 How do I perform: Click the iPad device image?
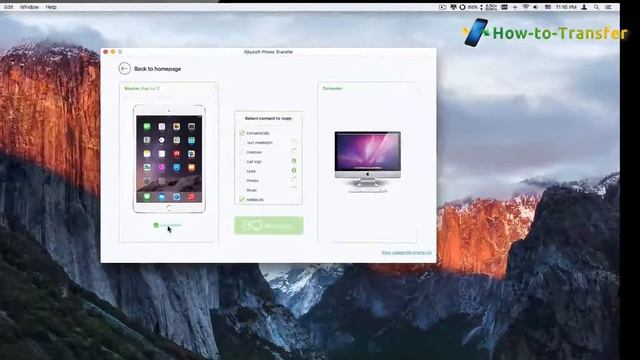point(169,159)
